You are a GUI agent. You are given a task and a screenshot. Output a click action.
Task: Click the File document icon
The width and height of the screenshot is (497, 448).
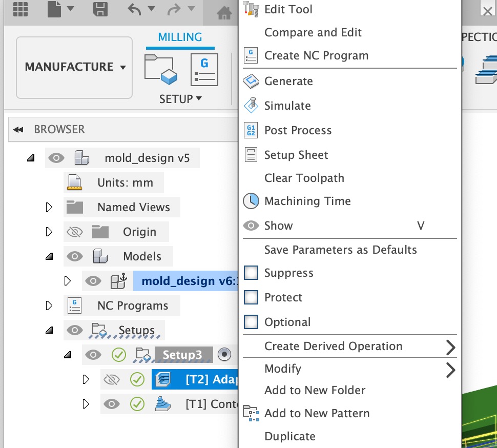pyautogui.click(x=54, y=9)
